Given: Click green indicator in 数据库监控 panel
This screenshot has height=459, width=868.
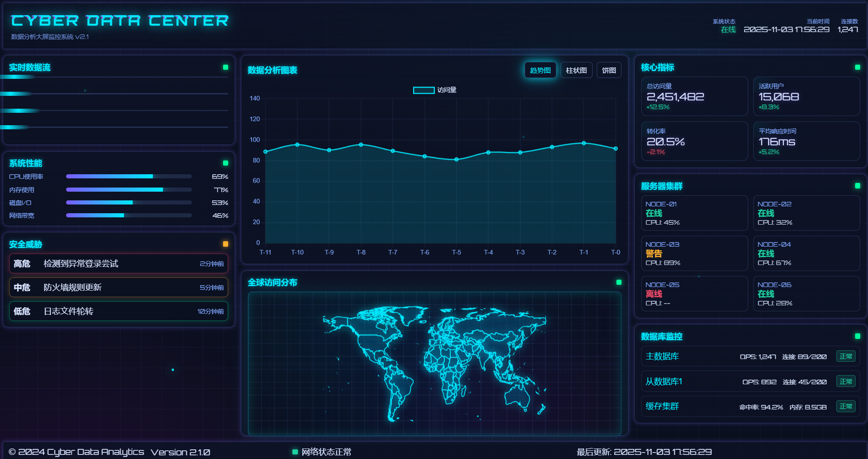Looking at the screenshot, I should click(857, 336).
